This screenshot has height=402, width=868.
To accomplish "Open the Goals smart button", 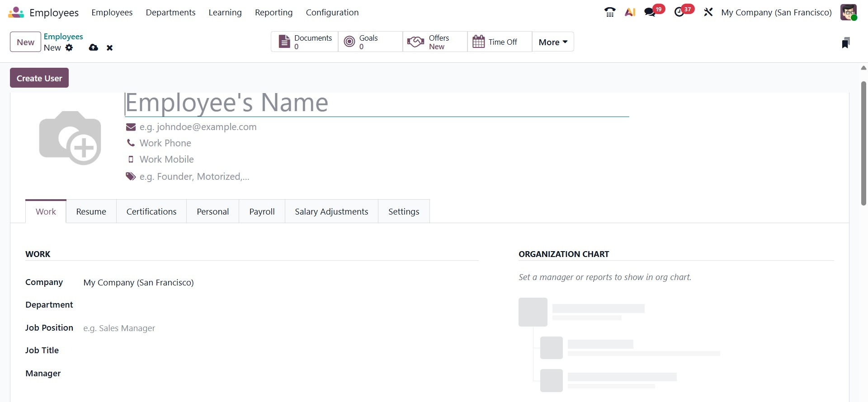I will [370, 42].
